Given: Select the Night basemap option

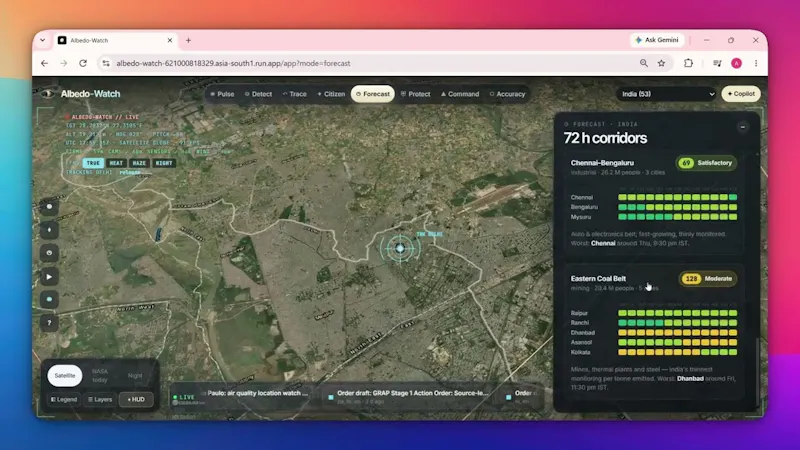Looking at the screenshot, I should point(135,376).
